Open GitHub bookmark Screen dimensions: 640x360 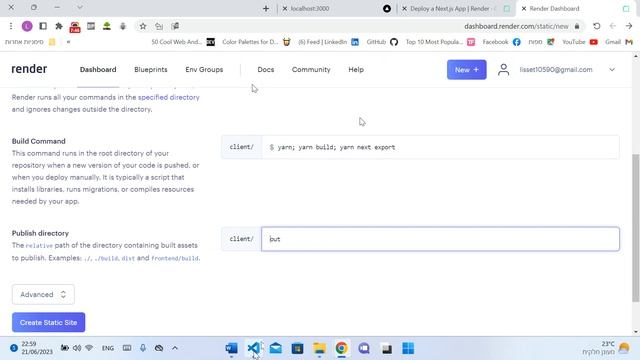[382, 42]
